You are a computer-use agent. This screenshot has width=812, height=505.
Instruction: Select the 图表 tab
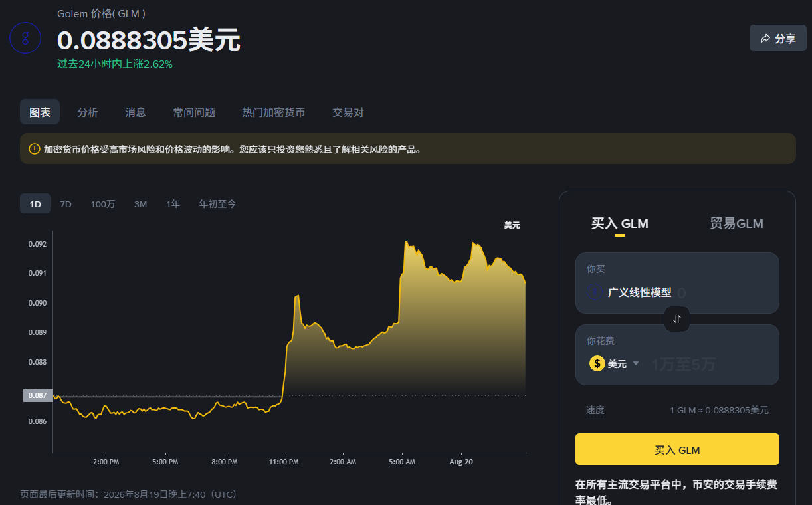point(40,112)
